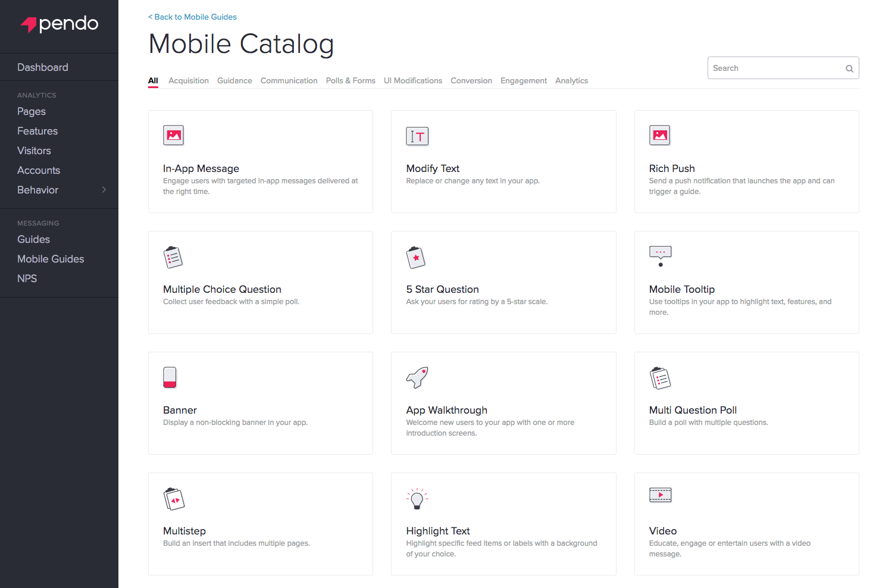Open the Multiple Choice Question clipboard icon
Image resolution: width=876 pixels, height=588 pixels.
(x=173, y=257)
